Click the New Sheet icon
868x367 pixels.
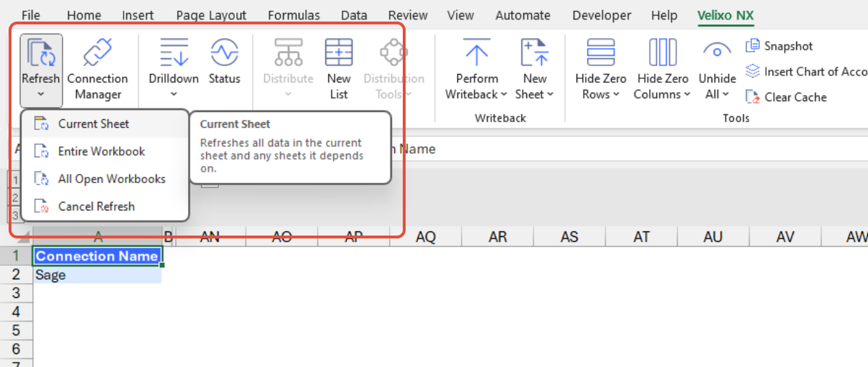(535, 52)
